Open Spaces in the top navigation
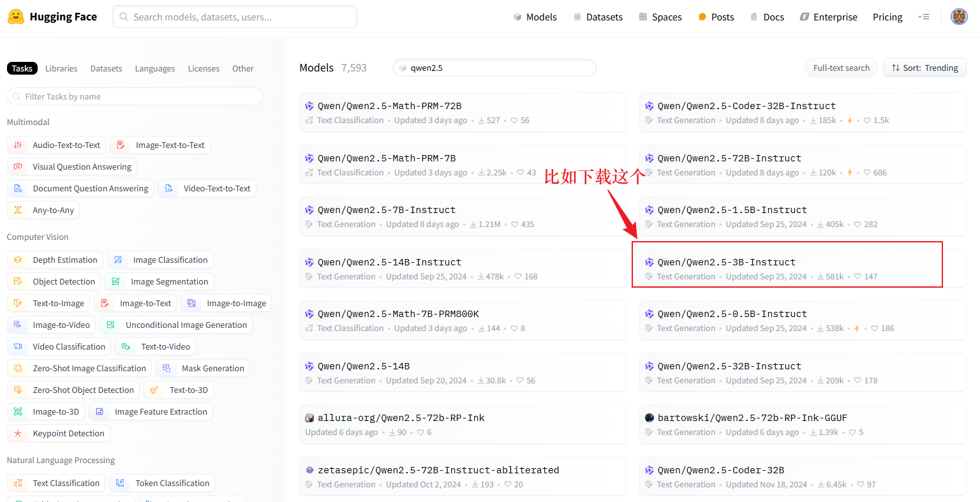Image resolution: width=980 pixels, height=502 pixels. pyautogui.click(x=660, y=17)
